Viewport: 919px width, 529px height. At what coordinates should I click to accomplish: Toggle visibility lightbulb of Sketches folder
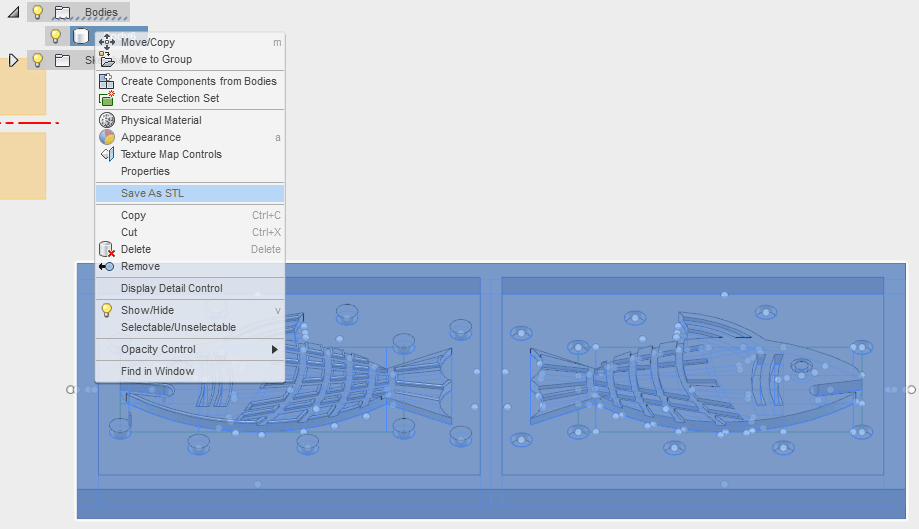(x=38, y=60)
